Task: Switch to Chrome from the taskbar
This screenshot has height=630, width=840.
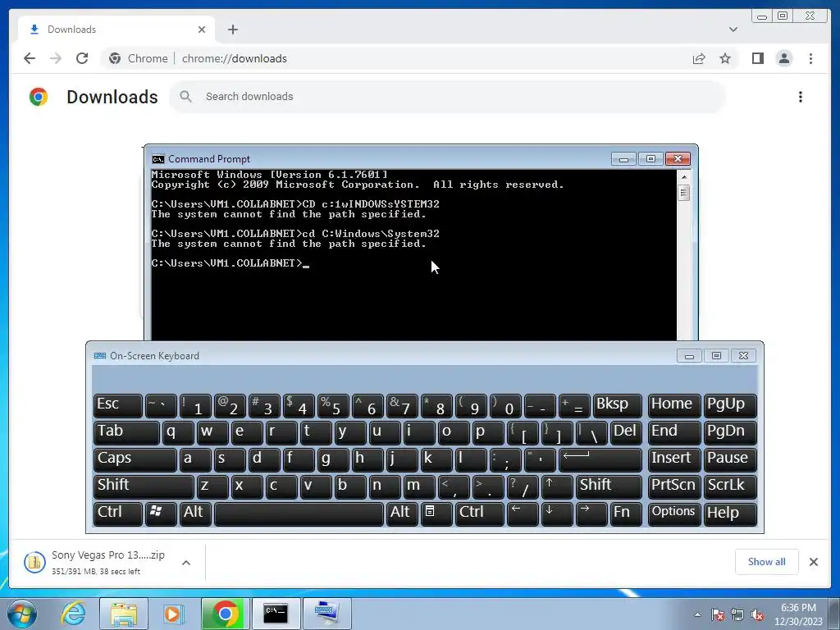Action: 225,614
